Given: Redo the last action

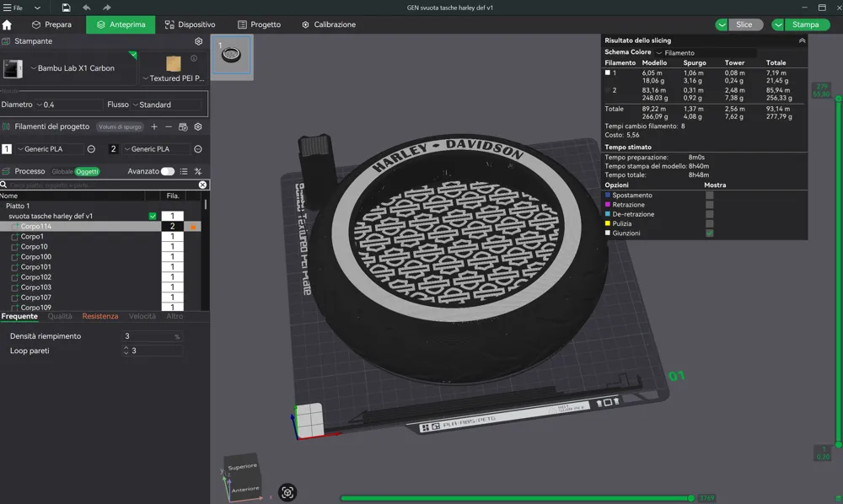Looking at the screenshot, I should (106, 8).
